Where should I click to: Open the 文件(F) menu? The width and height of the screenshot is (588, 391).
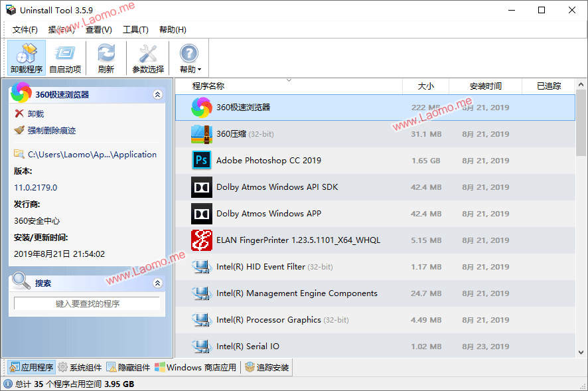point(25,30)
